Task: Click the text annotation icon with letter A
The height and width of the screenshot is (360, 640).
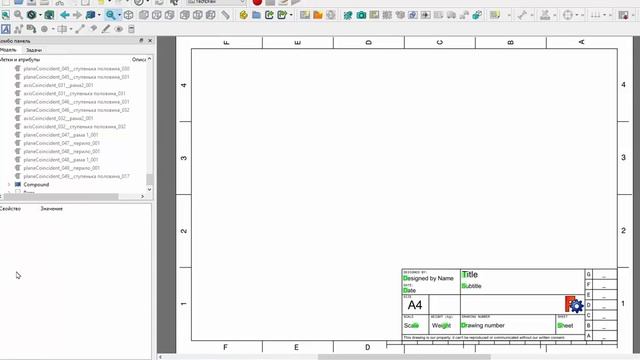Action: pos(6,29)
